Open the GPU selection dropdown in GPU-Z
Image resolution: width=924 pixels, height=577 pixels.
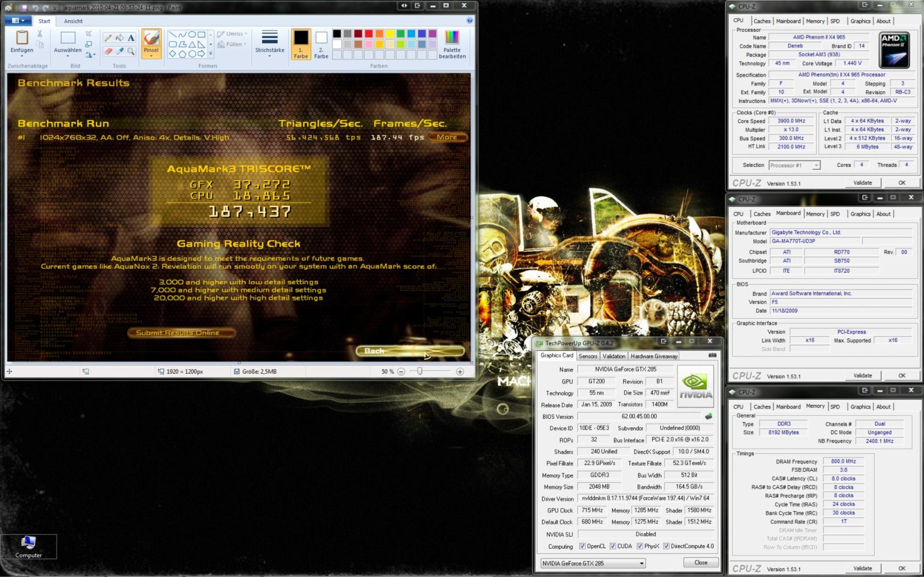pyautogui.click(x=593, y=563)
